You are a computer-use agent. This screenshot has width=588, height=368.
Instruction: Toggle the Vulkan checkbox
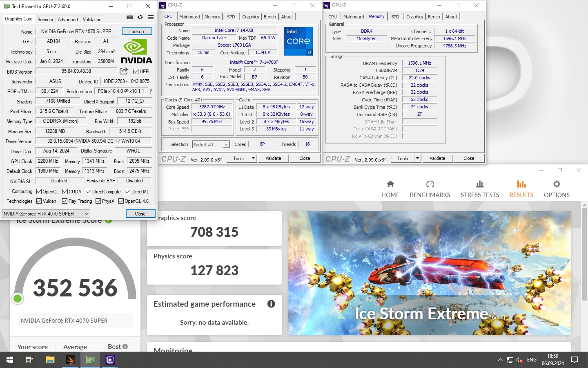click(39, 201)
